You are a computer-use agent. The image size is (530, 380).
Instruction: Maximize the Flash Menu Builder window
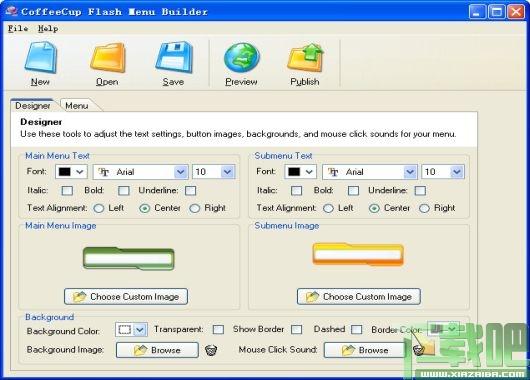[x=497, y=12]
